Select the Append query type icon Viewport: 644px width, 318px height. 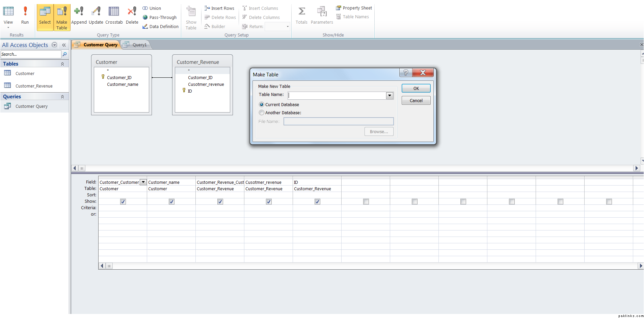click(x=79, y=15)
